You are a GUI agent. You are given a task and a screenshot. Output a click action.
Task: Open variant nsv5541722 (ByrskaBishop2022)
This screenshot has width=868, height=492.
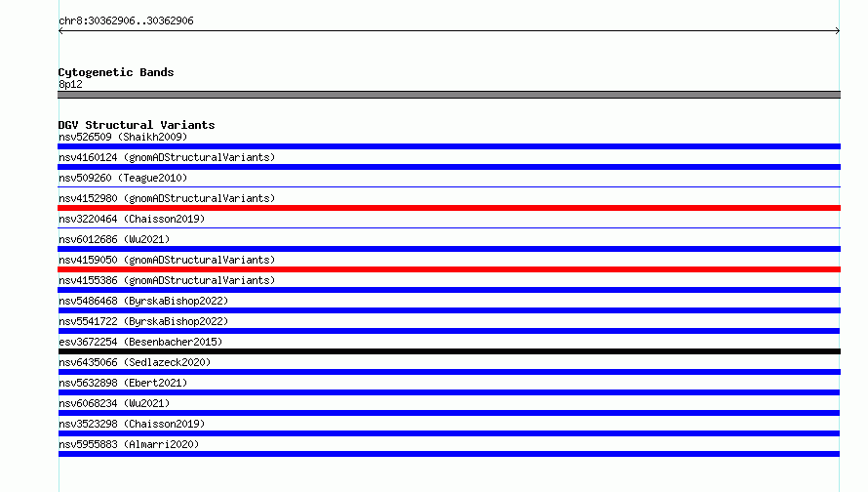pyautogui.click(x=143, y=321)
